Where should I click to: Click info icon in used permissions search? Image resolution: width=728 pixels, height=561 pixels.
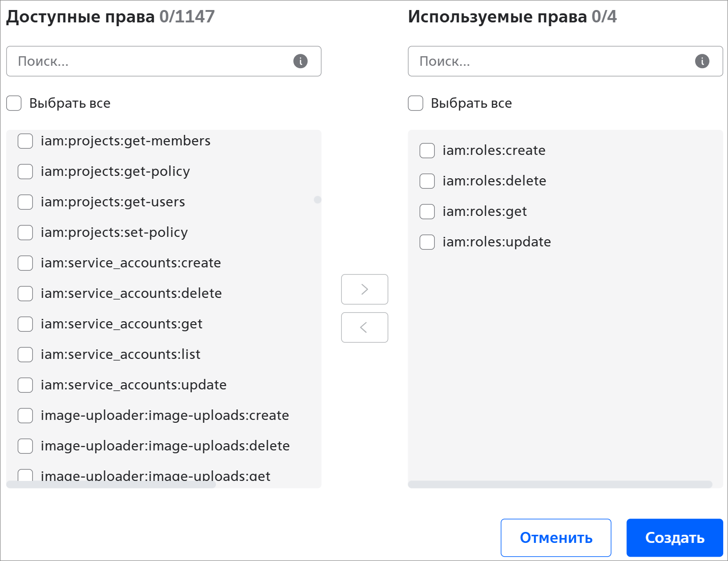pos(702,61)
